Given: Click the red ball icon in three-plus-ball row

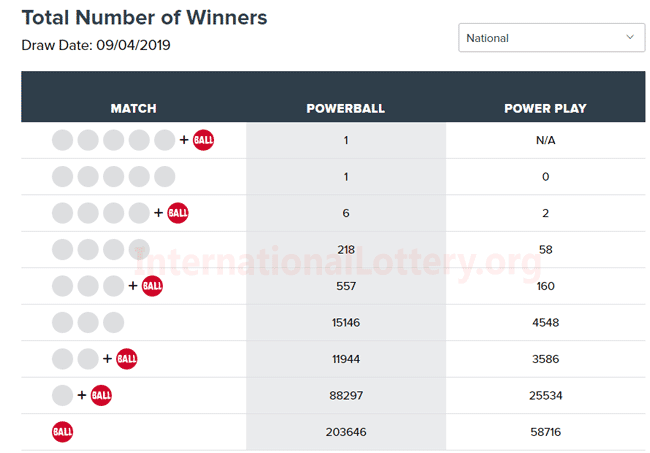Looking at the screenshot, I should click(x=152, y=286).
